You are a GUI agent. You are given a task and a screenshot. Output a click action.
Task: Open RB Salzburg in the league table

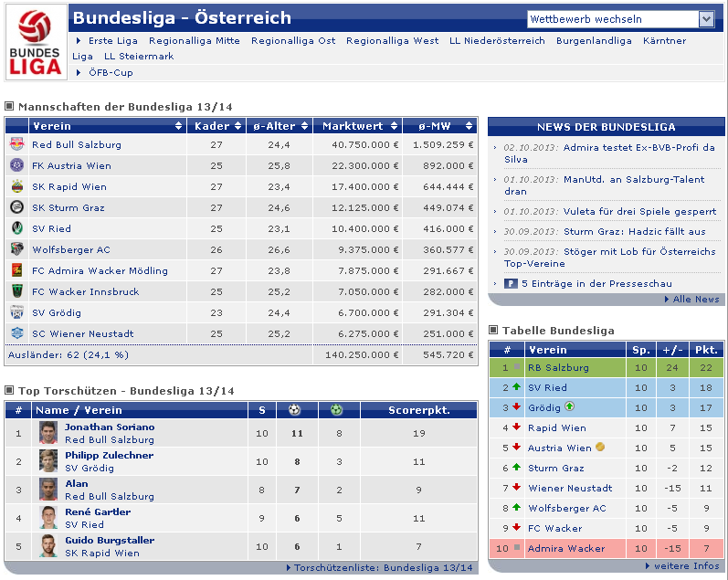558,367
